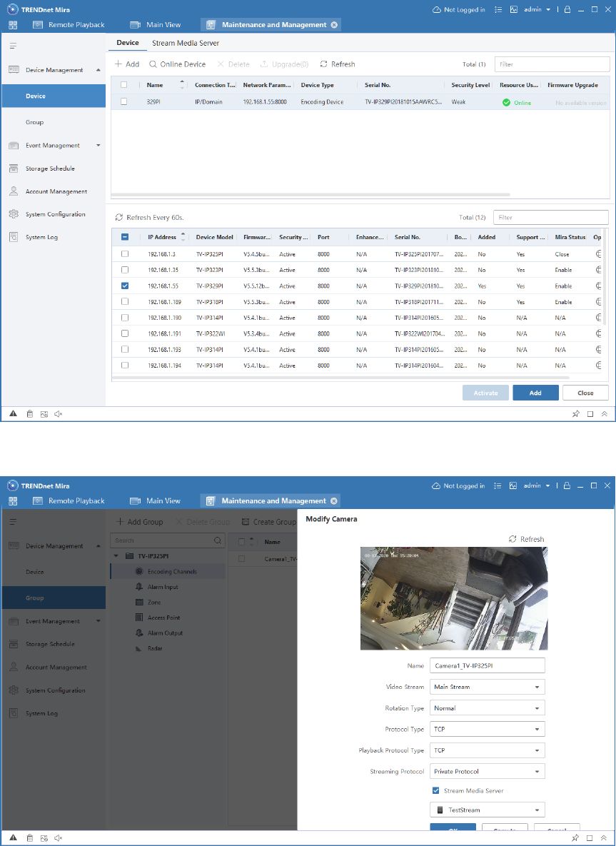Open resource monitor icon left of admin, Device list window
Screen dimensions: 616x846
click(x=513, y=10)
